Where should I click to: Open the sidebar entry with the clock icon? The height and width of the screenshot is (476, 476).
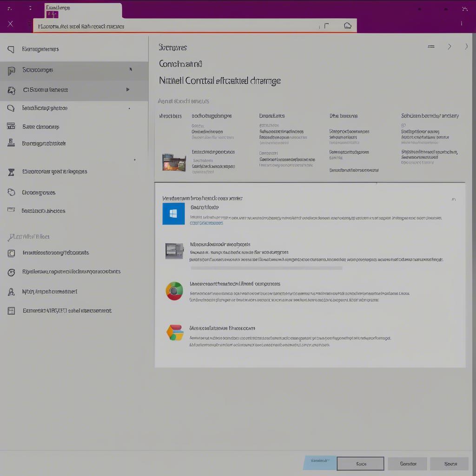tap(74, 272)
